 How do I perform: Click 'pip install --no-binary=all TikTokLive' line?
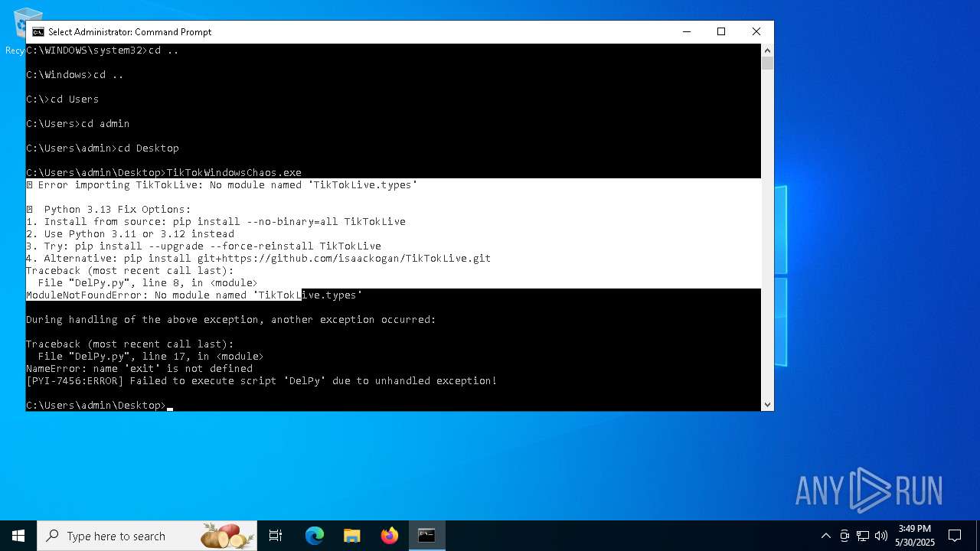[x=216, y=221]
